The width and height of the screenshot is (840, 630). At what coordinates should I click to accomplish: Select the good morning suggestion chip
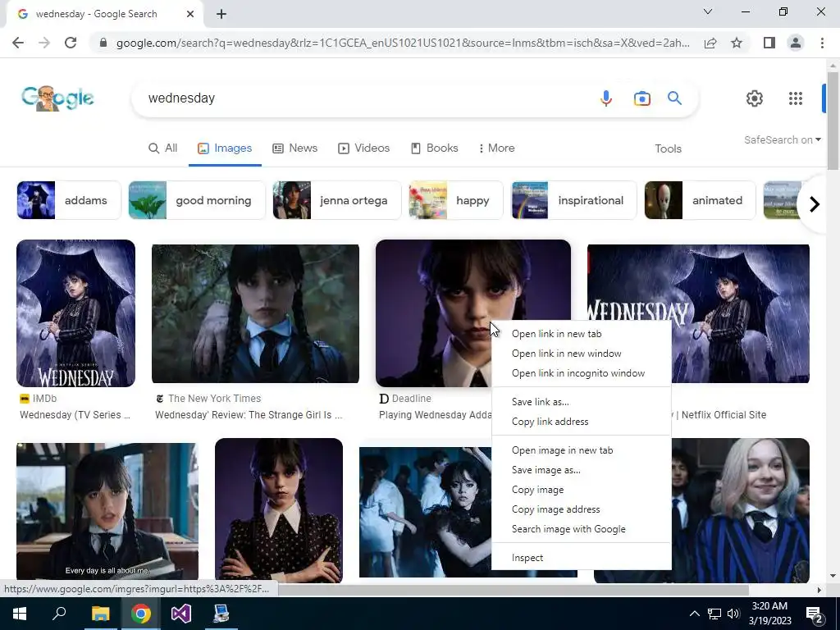tap(197, 200)
